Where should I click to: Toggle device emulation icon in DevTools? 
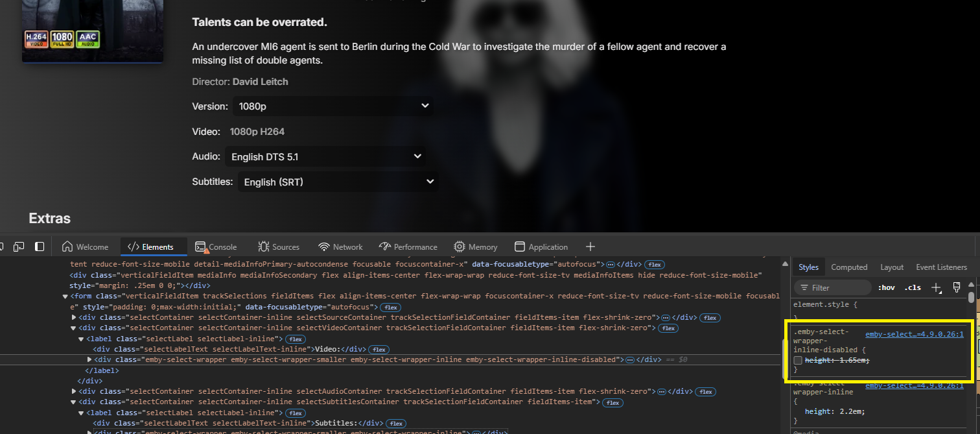(19, 247)
